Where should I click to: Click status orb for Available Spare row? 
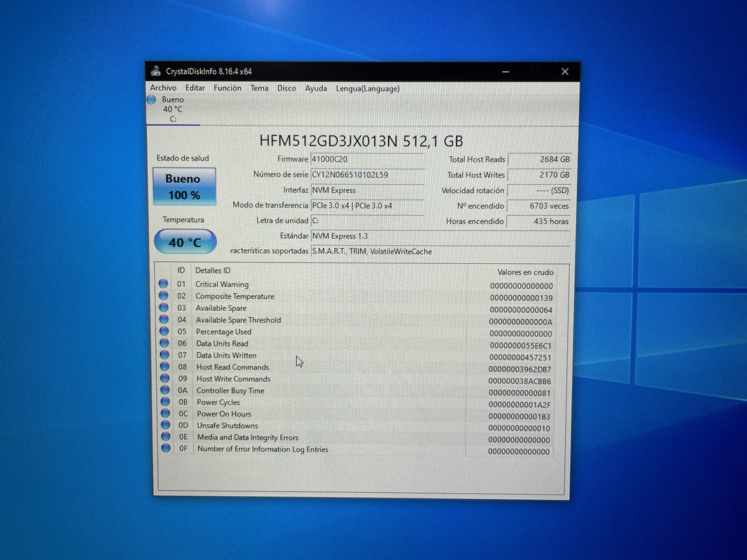pos(164,307)
